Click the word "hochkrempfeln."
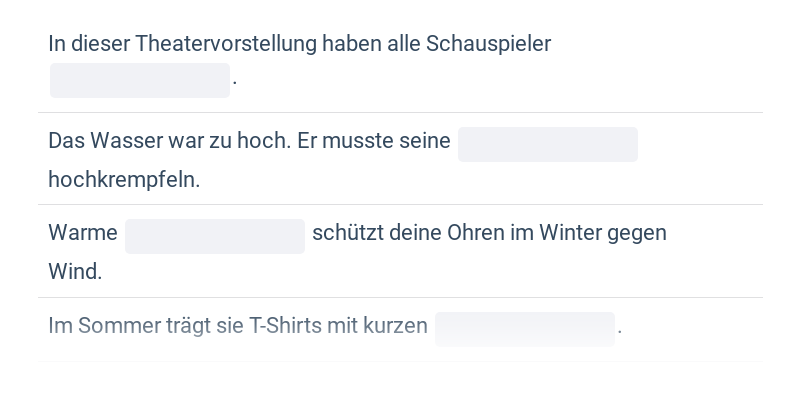800x400 pixels. [124, 180]
